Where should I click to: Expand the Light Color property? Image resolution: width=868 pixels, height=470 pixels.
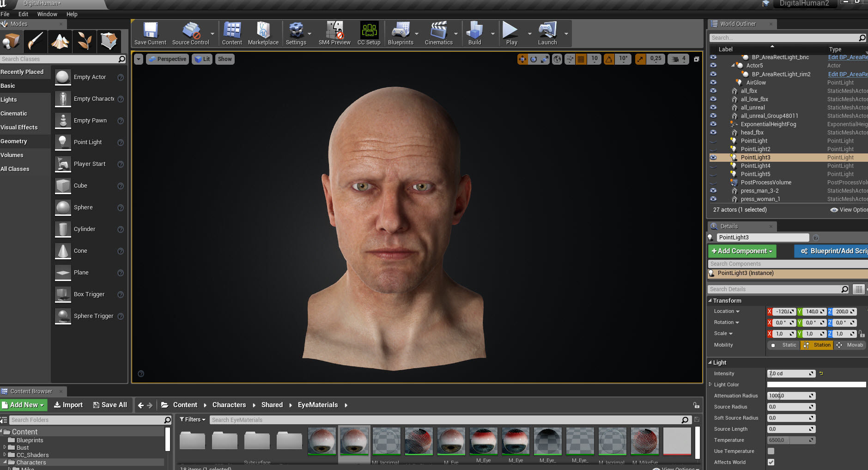pos(710,385)
